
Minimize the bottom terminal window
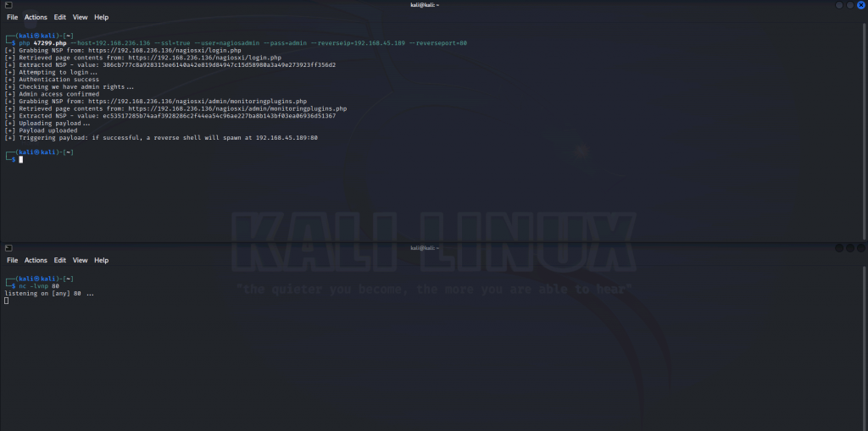point(839,248)
